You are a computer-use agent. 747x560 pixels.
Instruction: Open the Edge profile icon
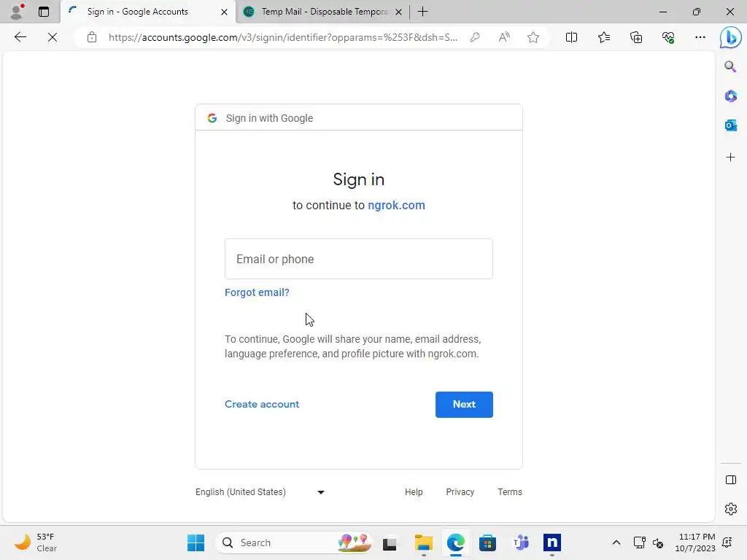click(x=18, y=12)
